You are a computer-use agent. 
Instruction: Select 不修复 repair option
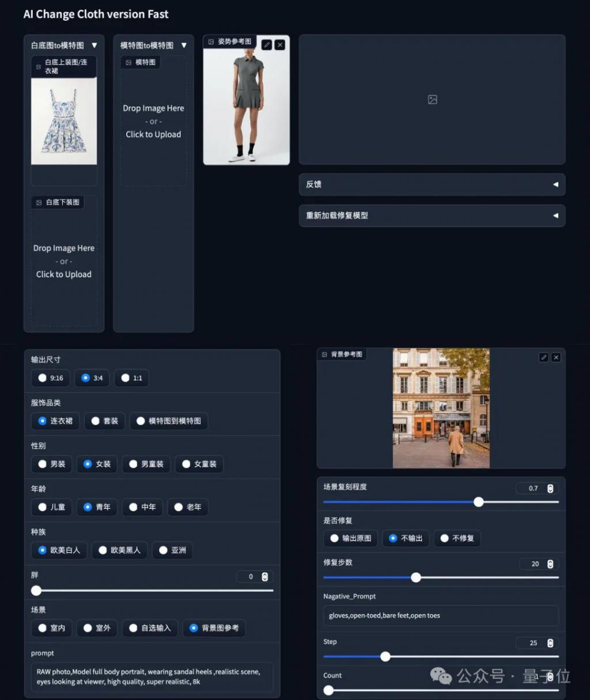tap(457, 538)
